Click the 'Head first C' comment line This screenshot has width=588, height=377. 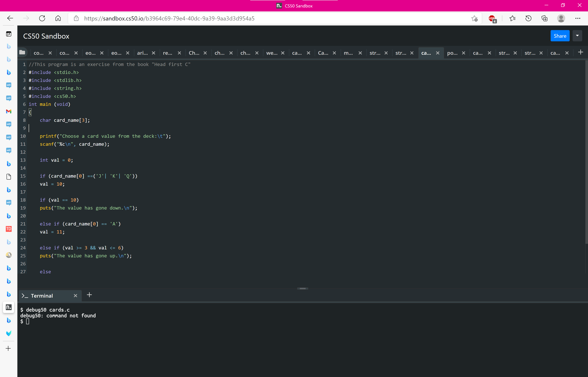pyautogui.click(x=110, y=64)
